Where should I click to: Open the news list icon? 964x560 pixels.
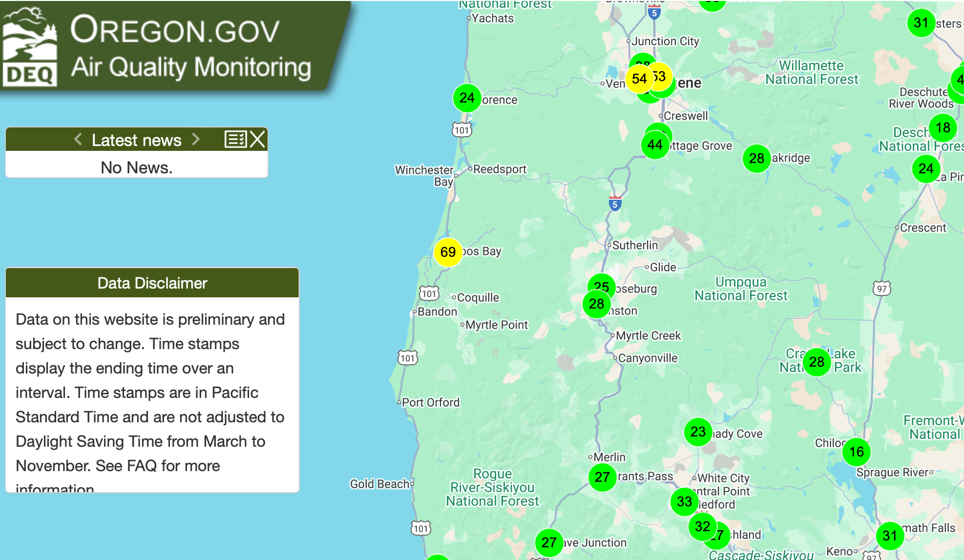tap(235, 140)
